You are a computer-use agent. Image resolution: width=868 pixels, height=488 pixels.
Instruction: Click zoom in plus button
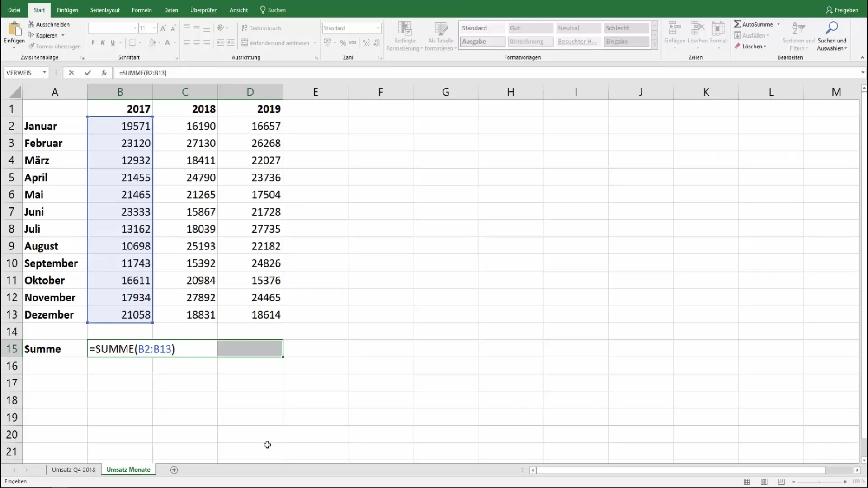point(845,482)
